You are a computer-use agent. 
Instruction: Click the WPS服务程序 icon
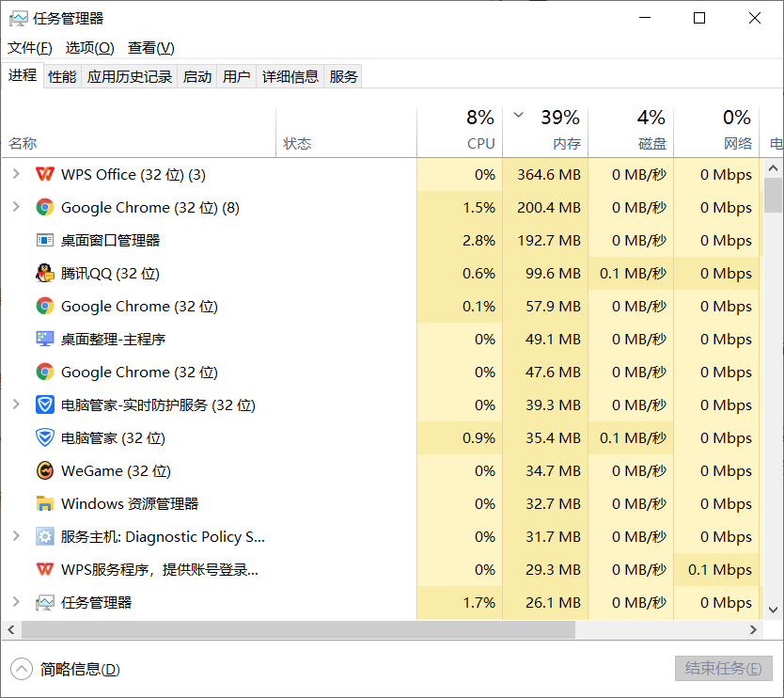tap(45, 569)
